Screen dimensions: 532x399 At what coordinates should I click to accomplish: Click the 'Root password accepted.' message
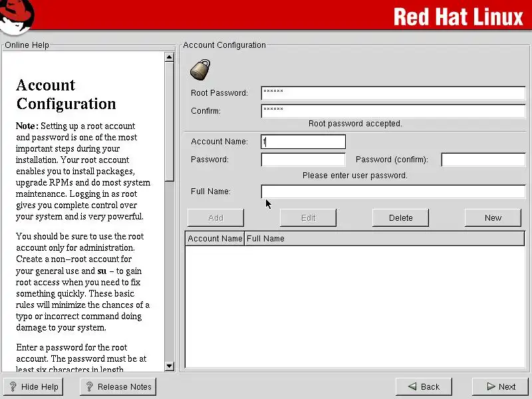[x=355, y=124]
